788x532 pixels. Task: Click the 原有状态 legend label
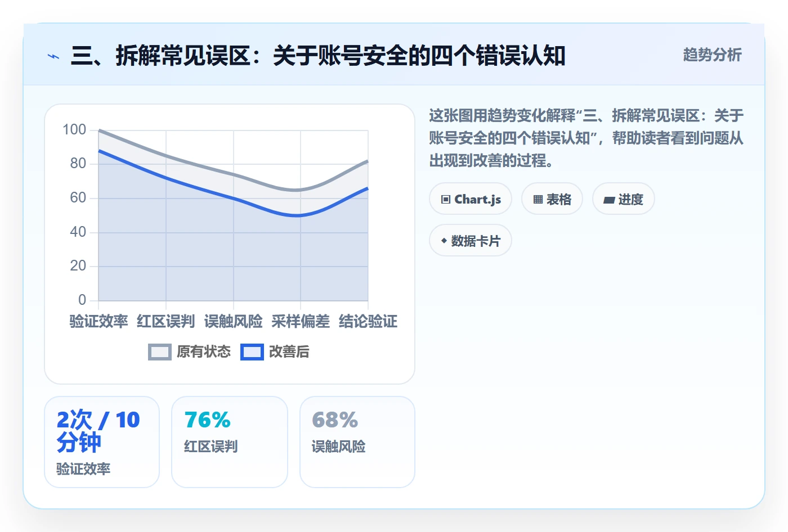pos(204,352)
